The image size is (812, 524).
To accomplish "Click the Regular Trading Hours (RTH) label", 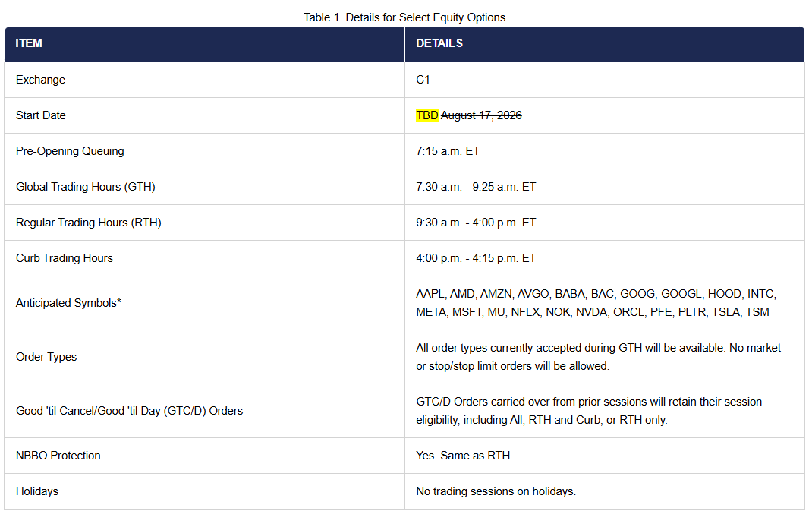I will [89, 223].
